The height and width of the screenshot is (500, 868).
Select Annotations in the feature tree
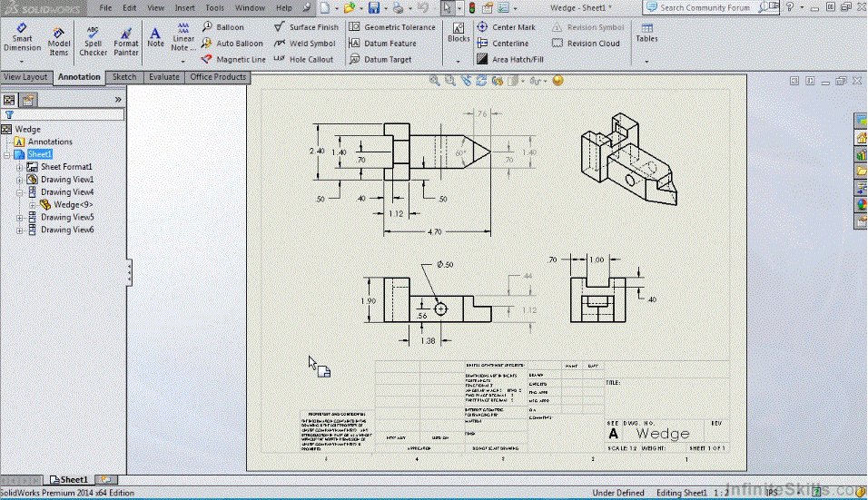pos(50,142)
